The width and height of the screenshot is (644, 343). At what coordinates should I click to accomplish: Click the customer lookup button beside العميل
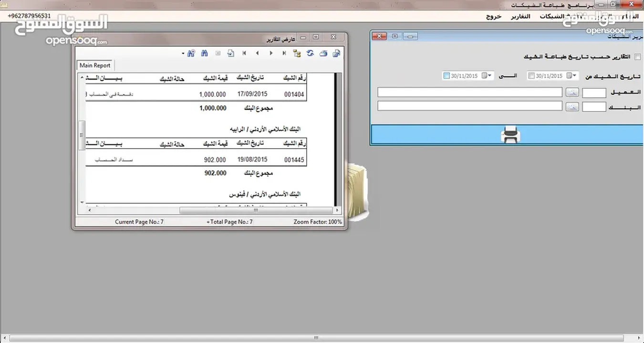click(572, 93)
